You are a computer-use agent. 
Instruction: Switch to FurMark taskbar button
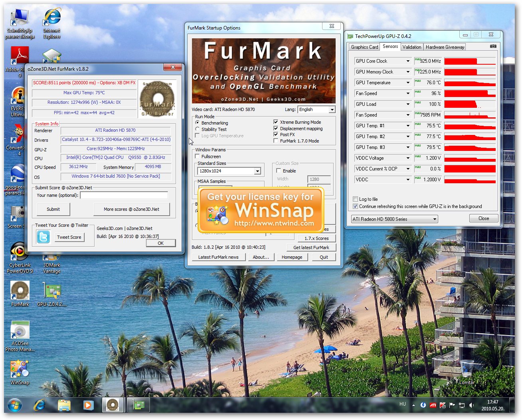pyautogui.click(x=113, y=405)
